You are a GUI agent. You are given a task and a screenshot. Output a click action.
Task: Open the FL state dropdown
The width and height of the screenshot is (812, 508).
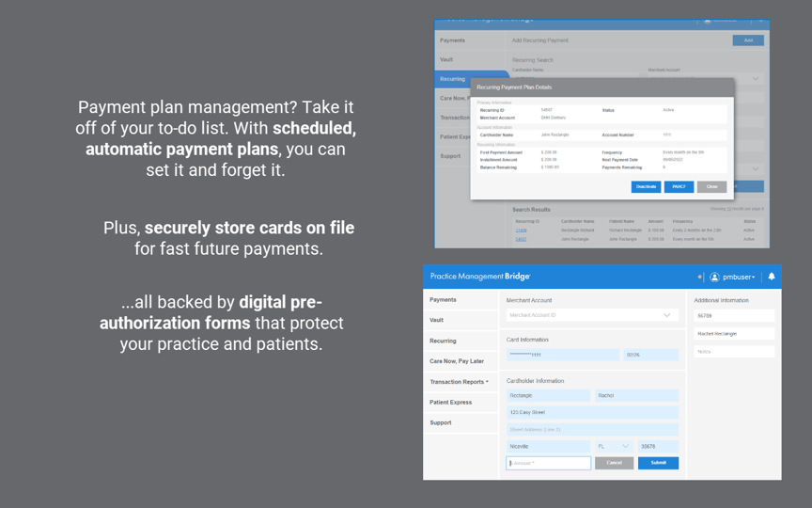pos(614,446)
